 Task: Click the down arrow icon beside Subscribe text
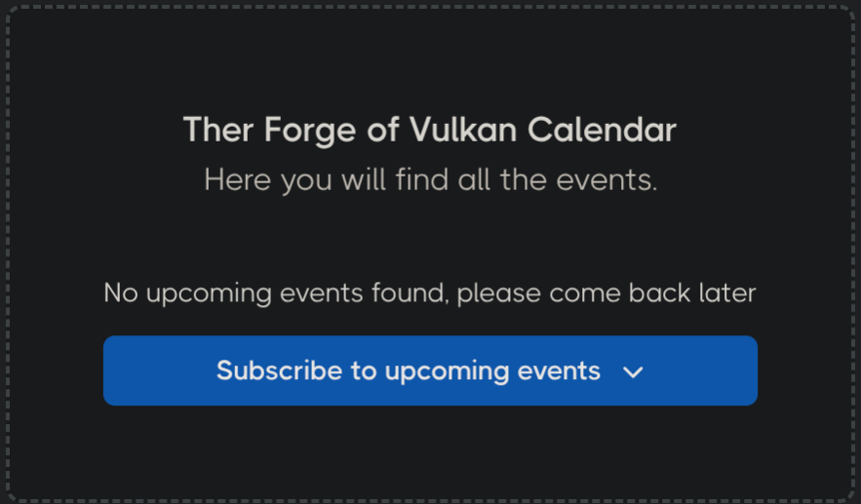(x=633, y=371)
